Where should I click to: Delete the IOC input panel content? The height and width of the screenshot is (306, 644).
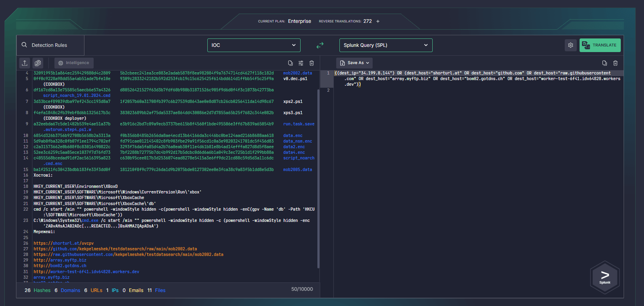pyautogui.click(x=312, y=63)
